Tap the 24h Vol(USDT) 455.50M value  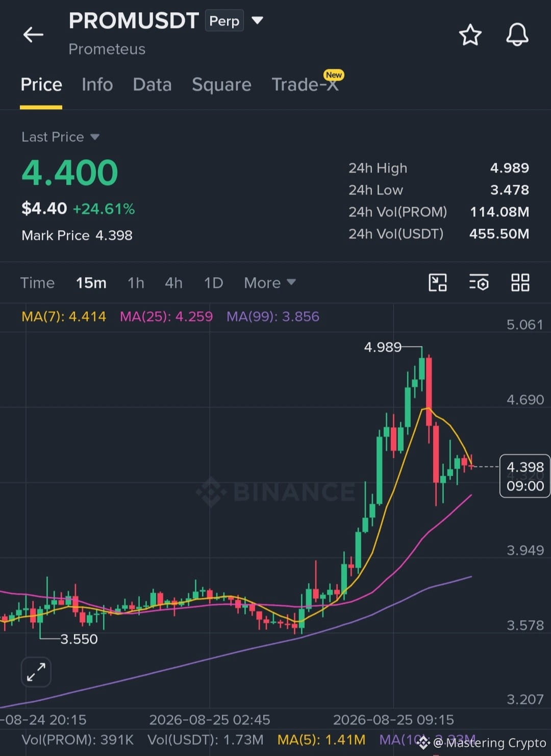499,234
